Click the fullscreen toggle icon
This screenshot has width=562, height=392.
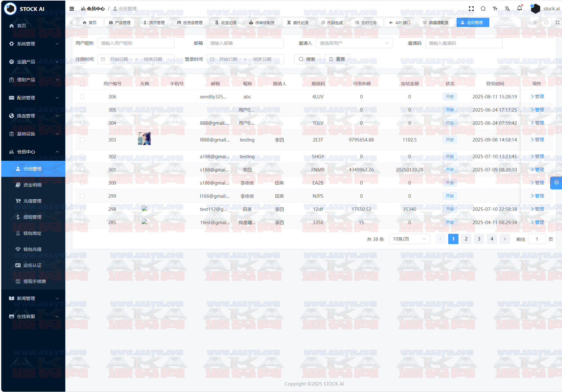pyautogui.click(x=471, y=9)
